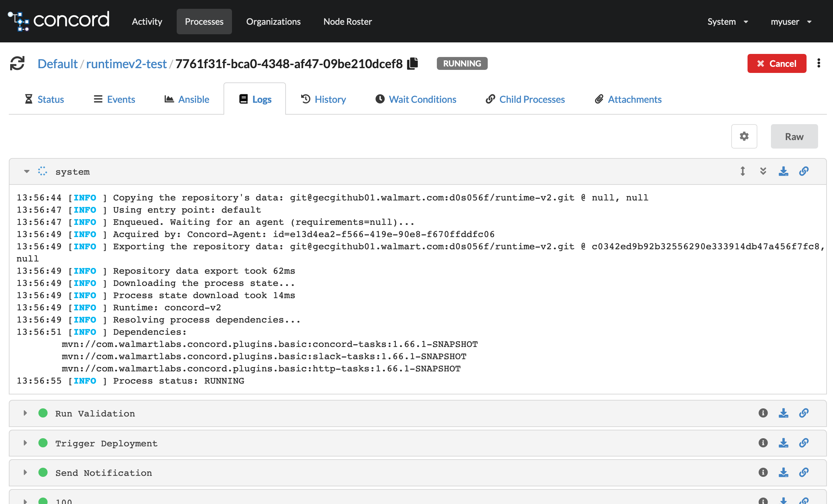Switch log view to Raw mode
Image resolution: width=833 pixels, height=504 pixels.
[794, 136]
